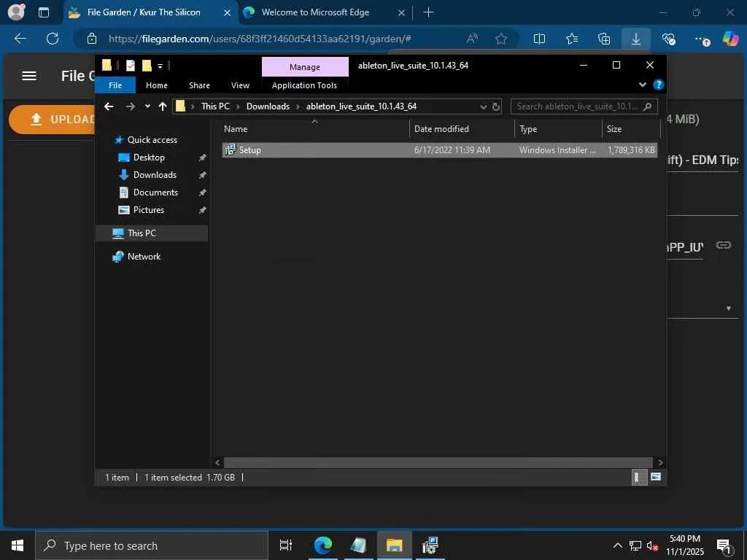The width and height of the screenshot is (747, 560).
Task: Open Browser essentials heart icon
Action: tap(668, 39)
